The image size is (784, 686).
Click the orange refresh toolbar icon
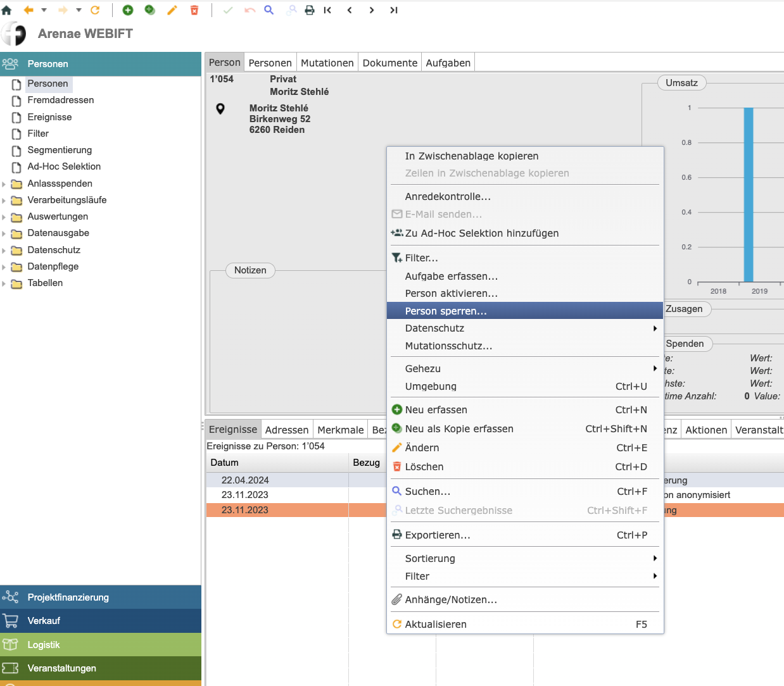[95, 10]
